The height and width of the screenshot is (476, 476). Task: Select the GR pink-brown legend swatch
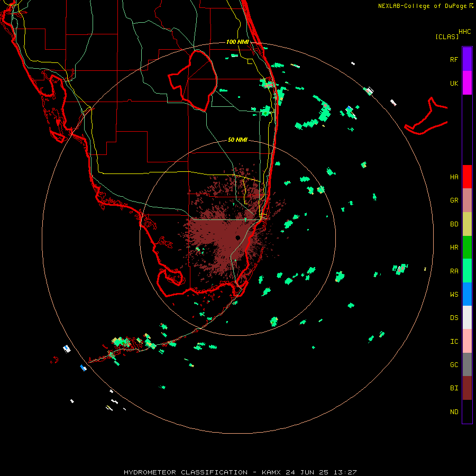[467, 200]
